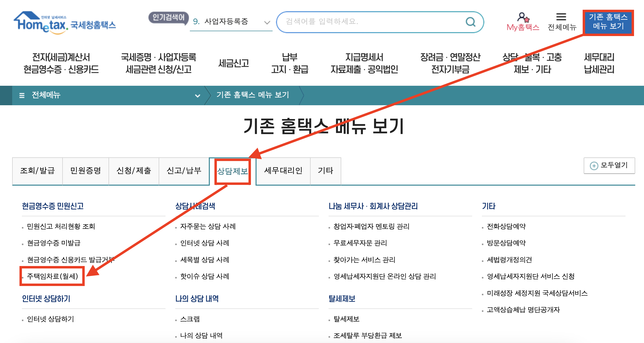
Task: Open 세법령개정의견 link
Action: 509,260
